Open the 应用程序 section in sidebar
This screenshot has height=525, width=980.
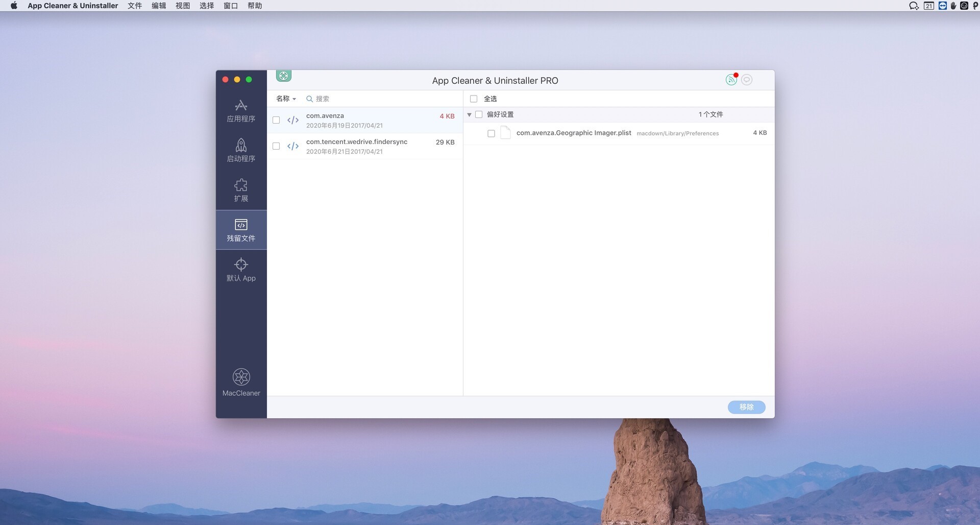[241, 111]
